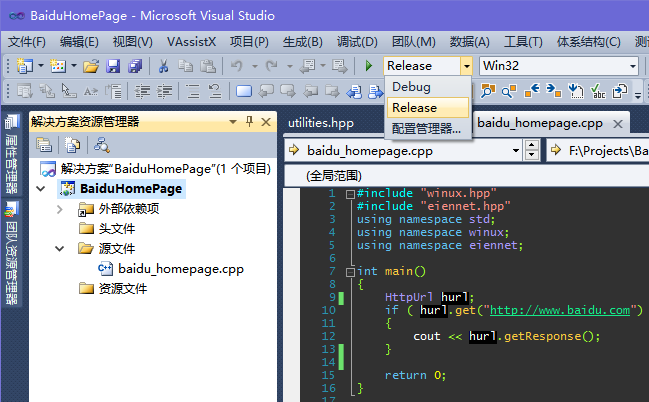Collapse the BaiduHomePage project node
The height and width of the screenshot is (402, 649).
point(41,189)
